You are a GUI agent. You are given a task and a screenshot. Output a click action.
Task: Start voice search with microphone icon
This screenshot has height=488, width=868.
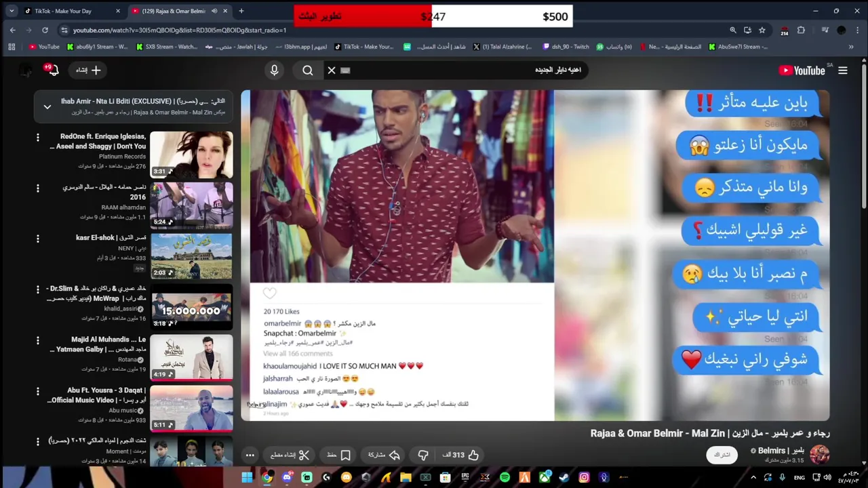tap(274, 70)
